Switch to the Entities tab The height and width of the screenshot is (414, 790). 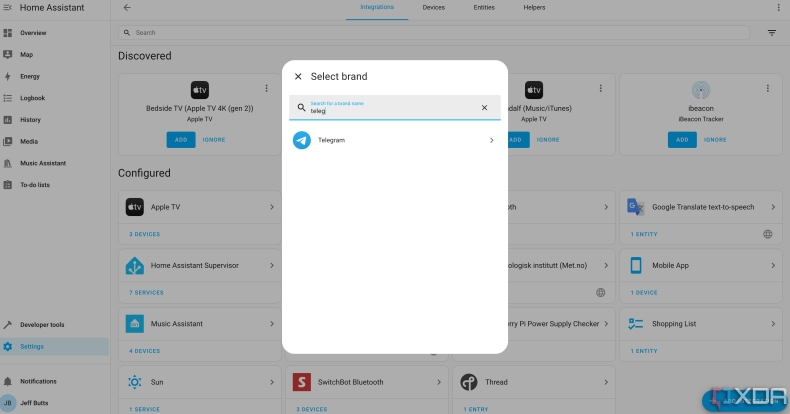[x=484, y=7]
